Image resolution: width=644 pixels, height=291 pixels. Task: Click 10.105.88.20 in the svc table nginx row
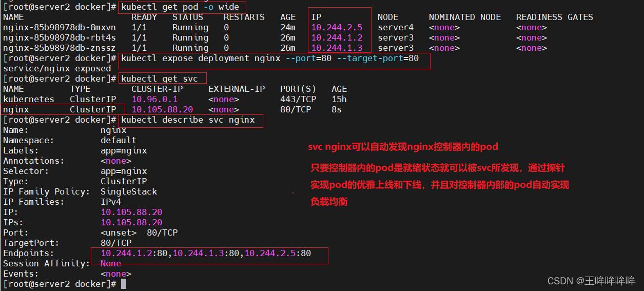[x=162, y=109]
